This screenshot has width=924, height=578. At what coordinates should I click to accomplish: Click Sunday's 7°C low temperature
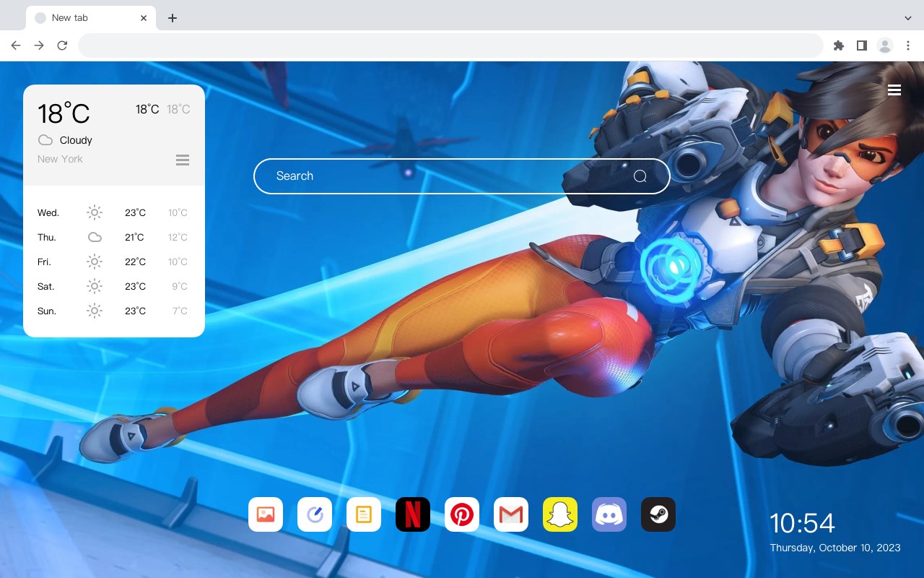[x=180, y=311]
